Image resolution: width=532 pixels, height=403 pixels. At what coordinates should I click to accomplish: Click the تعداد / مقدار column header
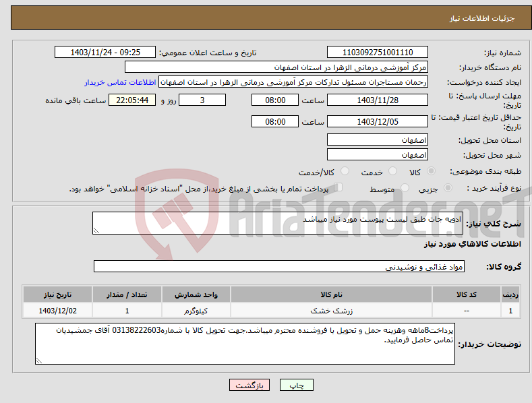point(127,294)
